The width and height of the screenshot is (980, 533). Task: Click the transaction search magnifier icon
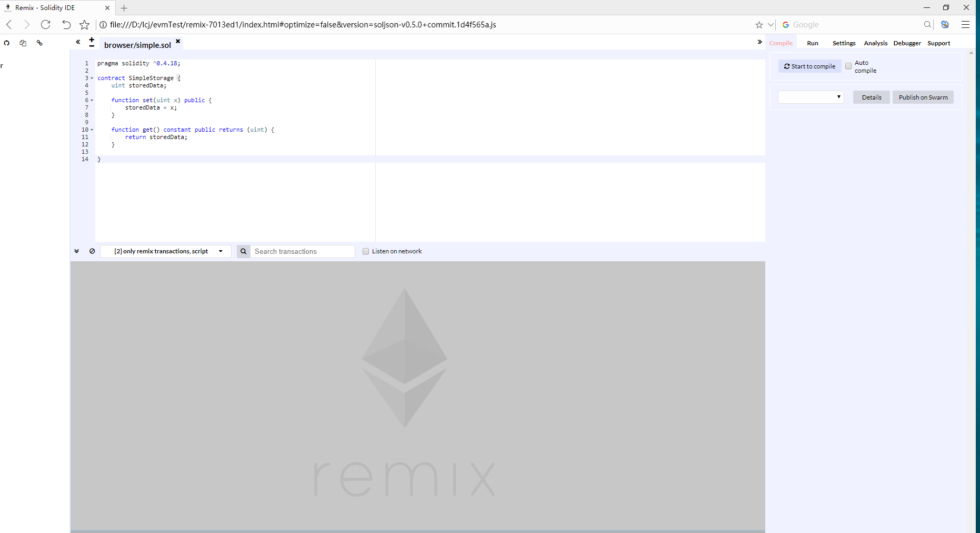coord(243,251)
